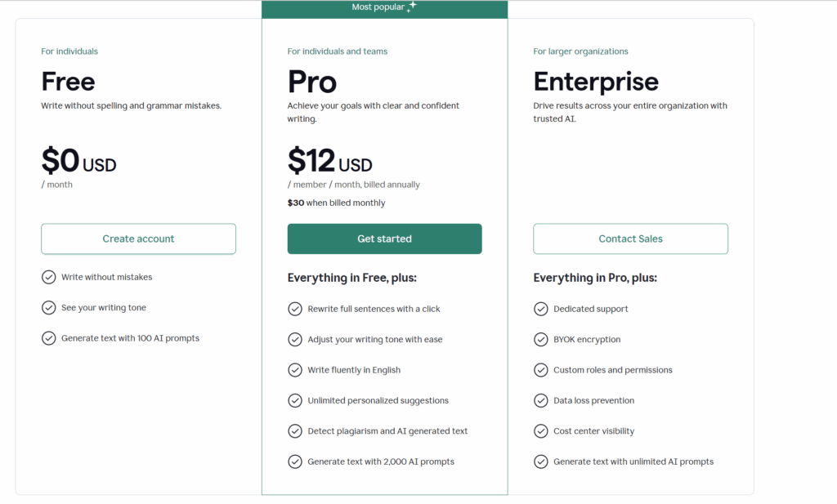Click checkmark icon beside BYOK encryption
This screenshot has height=504, width=837.
coord(541,339)
